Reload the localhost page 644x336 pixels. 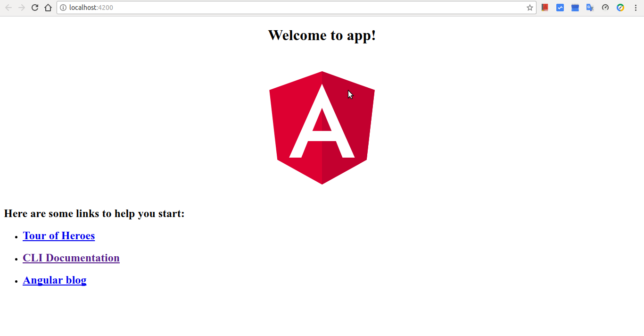pyautogui.click(x=34, y=8)
